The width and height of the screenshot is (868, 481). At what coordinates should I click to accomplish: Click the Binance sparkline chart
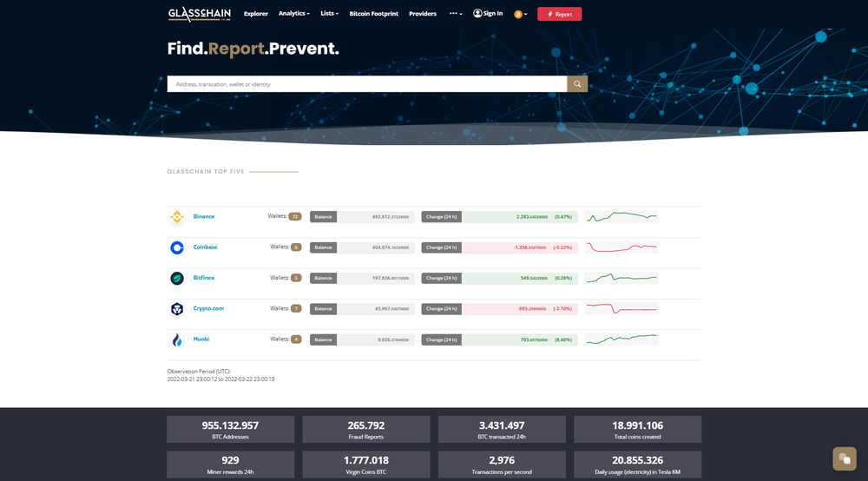[x=621, y=217]
